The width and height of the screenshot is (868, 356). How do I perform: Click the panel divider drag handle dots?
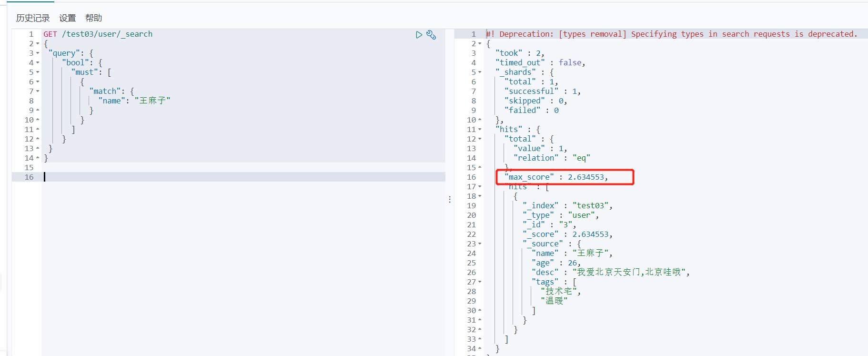coord(450,200)
